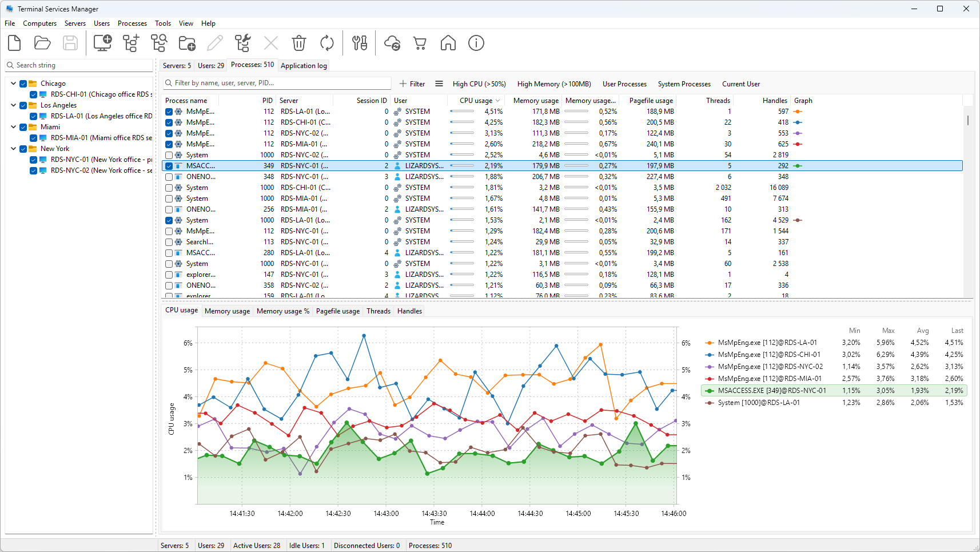Screen dimensions: 980x552
Task: Click the Add folder toolbar icon
Action: coord(187,43)
